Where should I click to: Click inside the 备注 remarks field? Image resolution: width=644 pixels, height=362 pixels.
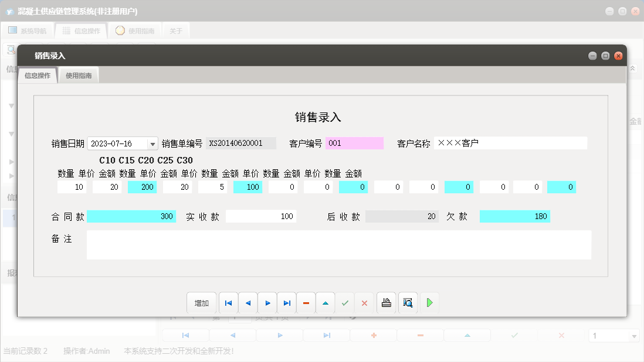point(339,244)
